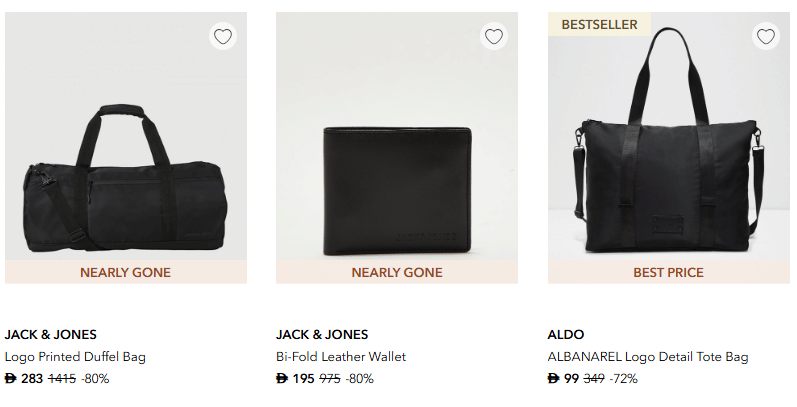Open JACK & JONES brand above Wallet
Image resolution: width=797 pixels, height=407 pixels.
pos(322,334)
